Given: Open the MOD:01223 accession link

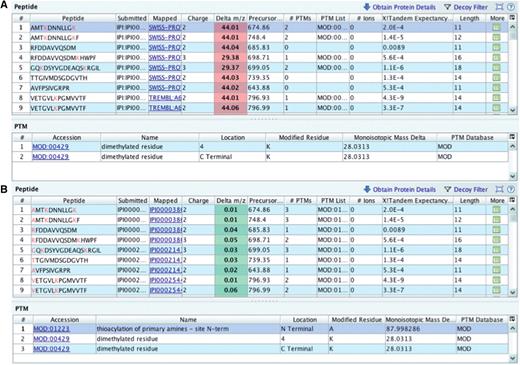Looking at the screenshot, I should pyautogui.click(x=51, y=329).
